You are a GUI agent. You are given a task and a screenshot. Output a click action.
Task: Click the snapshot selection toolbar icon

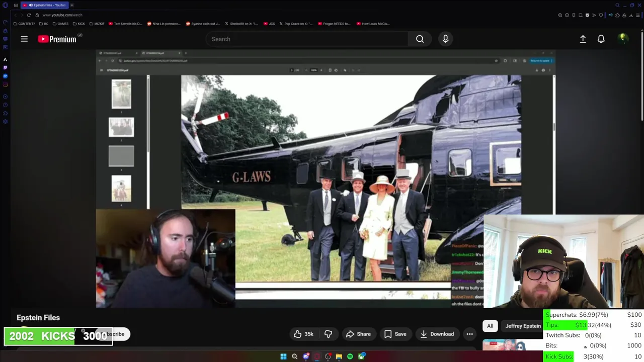[x=581, y=15]
